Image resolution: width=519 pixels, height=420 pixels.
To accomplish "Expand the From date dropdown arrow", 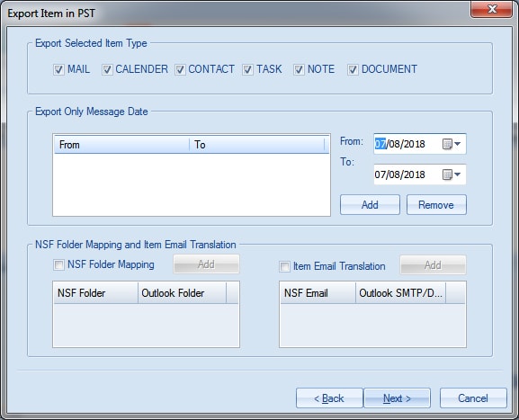I will [x=458, y=144].
